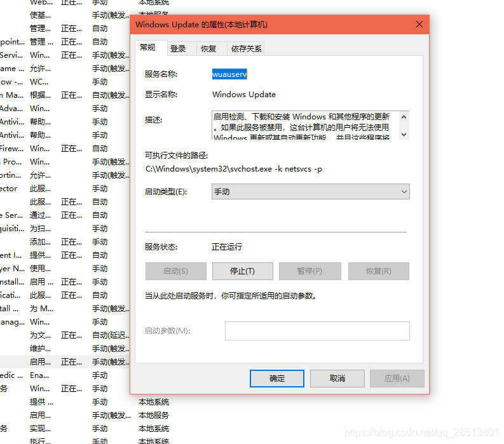Click the 停止(T) button
504x444 pixels.
click(x=243, y=271)
